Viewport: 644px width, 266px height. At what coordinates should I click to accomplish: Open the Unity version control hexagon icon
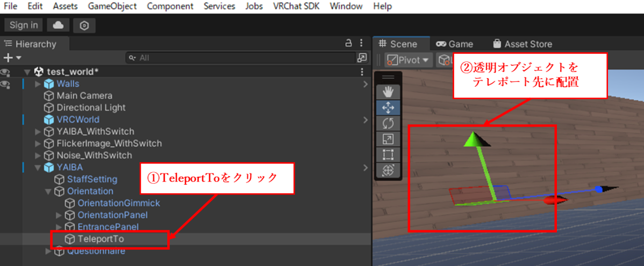(84, 25)
